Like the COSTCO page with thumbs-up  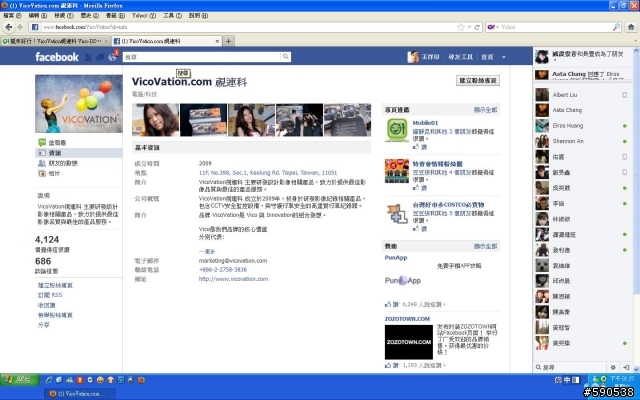pyautogui.click(x=420, y=229)
